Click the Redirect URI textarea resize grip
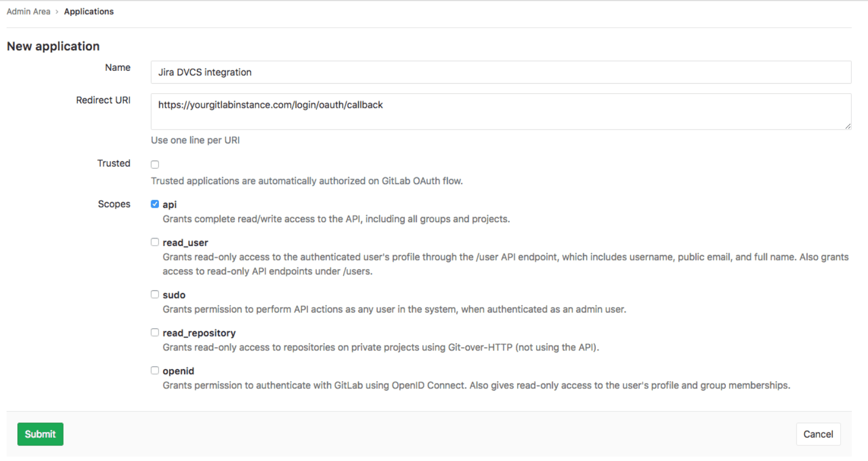Image resolution: width=868 pixels, height=461 pixels. pos(848,127)
